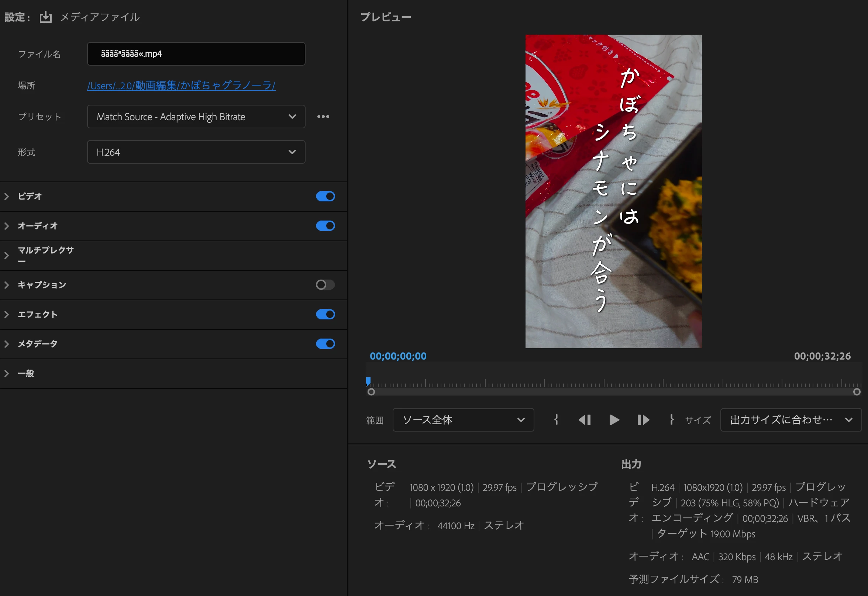The height and width of the screenshot is (596, 868).
Task: Open the output location path link
Action: 181,86
